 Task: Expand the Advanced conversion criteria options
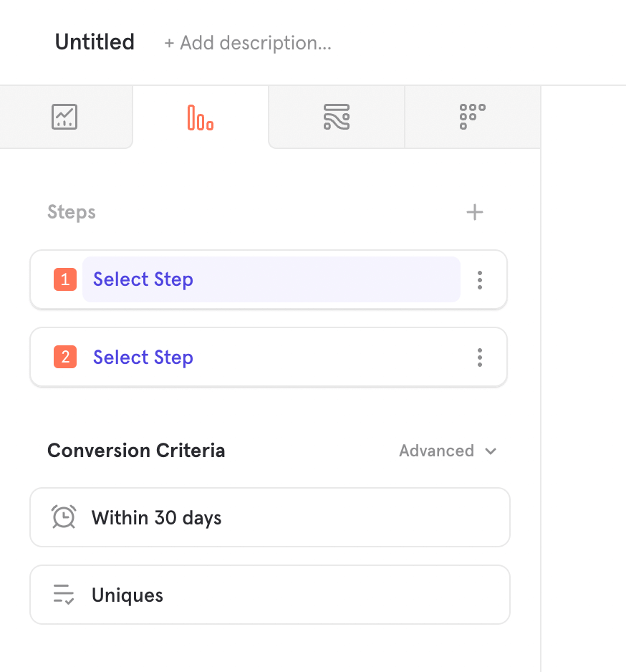pos(436,451)
